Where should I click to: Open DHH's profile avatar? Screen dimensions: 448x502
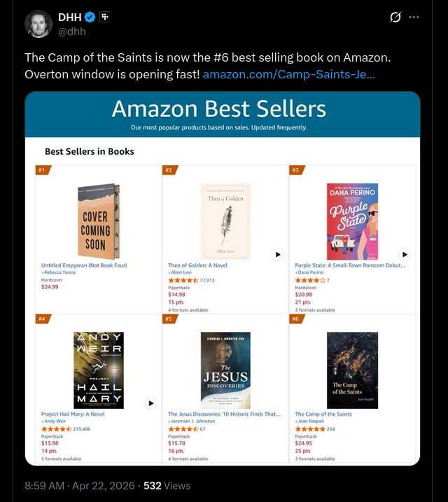click(x=38, y=24)
